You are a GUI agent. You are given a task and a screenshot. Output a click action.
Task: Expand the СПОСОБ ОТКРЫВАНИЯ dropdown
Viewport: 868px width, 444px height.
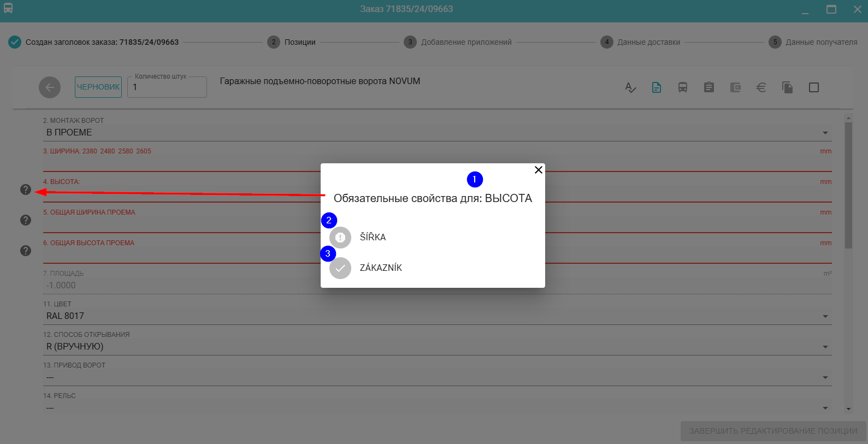tap(825, 347)
